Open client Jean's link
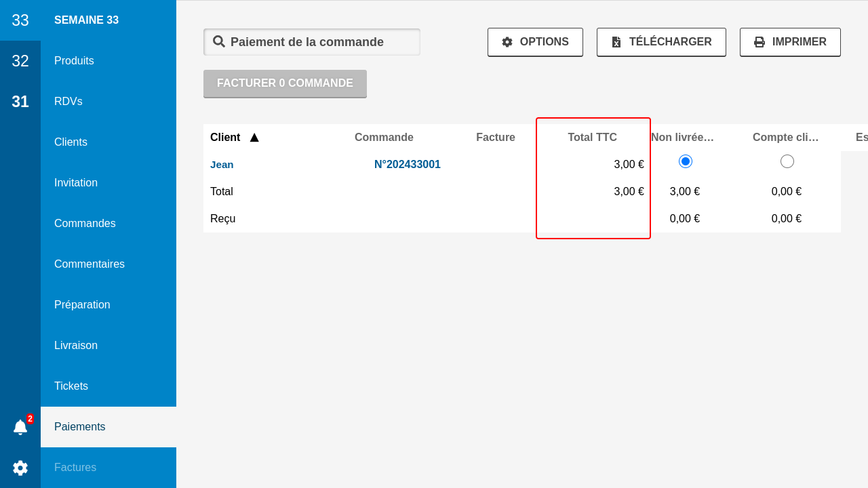Viewport: 868px width, 488px height. (222, 165)
